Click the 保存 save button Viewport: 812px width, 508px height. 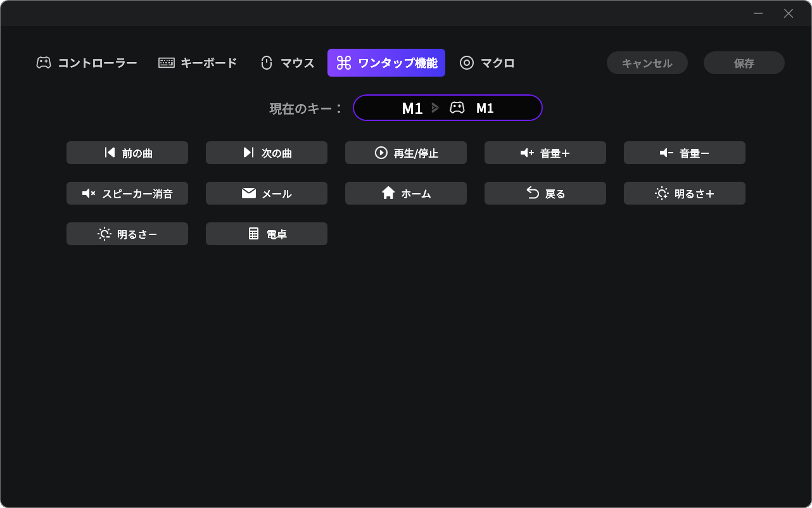[744, 63]
